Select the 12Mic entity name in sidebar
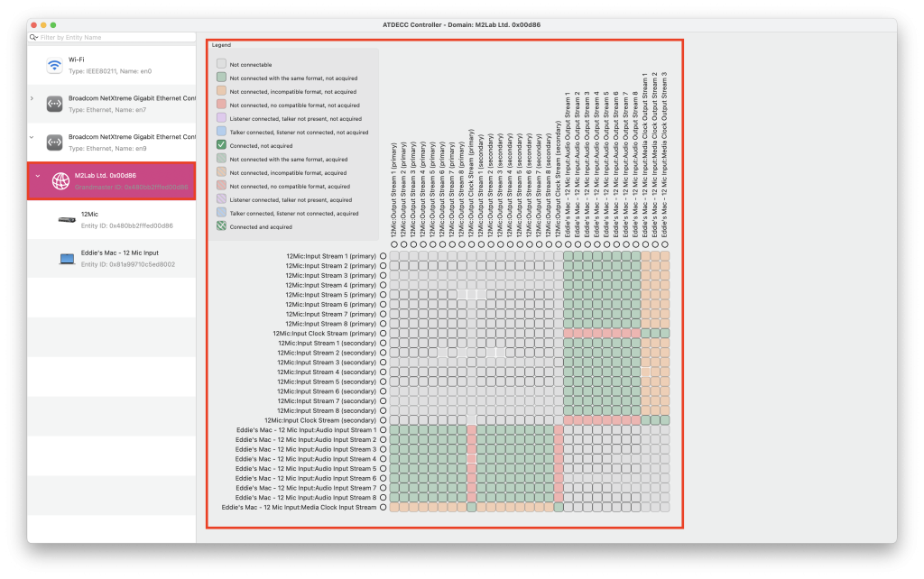Viewport: 924px width, 579px height. [89, 215]
